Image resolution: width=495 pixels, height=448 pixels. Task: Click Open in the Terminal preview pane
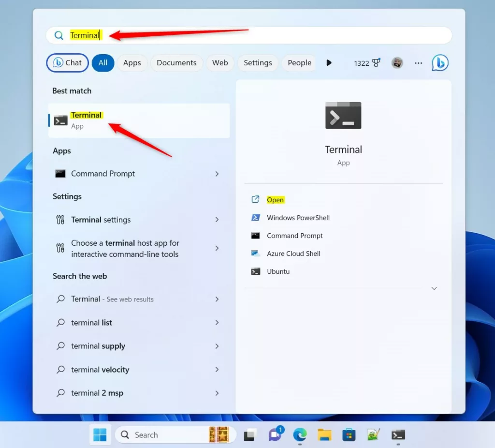pyautogui.click(x=275, y=200)
